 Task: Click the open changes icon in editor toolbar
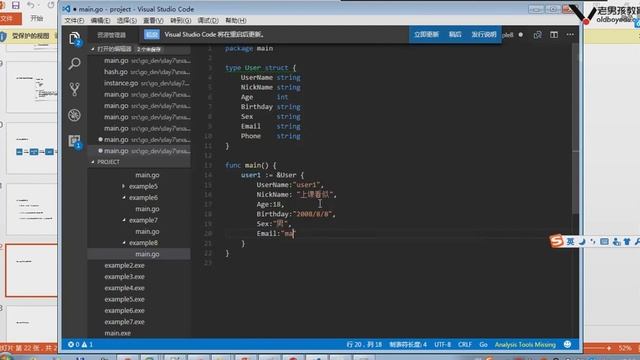click(538, 35)
